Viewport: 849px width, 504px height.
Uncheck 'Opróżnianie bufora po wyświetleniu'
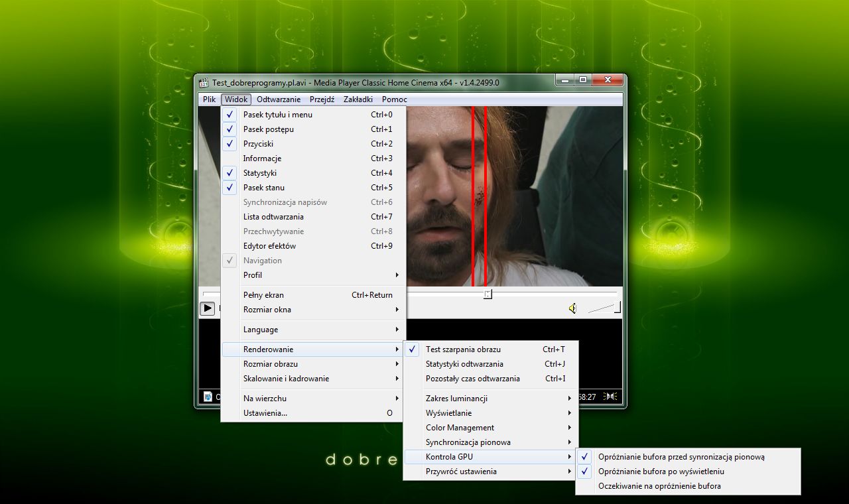[x=688, y=472]
